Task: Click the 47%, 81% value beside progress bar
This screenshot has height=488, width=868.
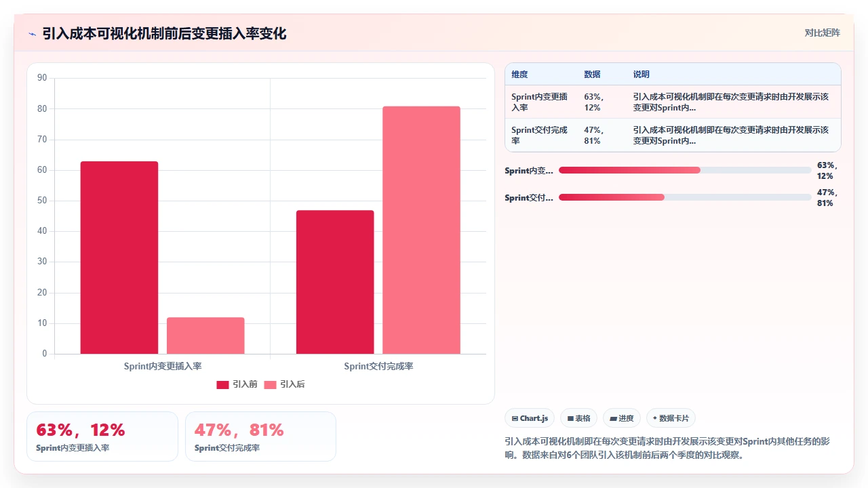Action: click(828, 197)
